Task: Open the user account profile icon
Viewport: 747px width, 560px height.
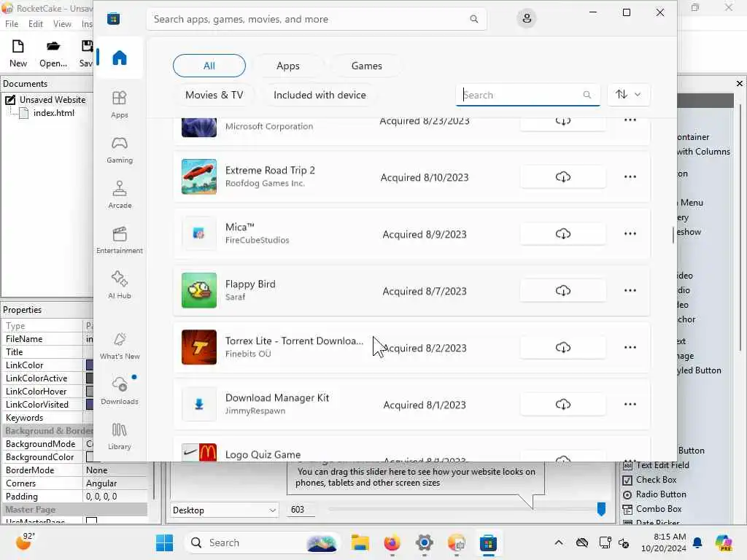Action: click(x=527, y=18)
